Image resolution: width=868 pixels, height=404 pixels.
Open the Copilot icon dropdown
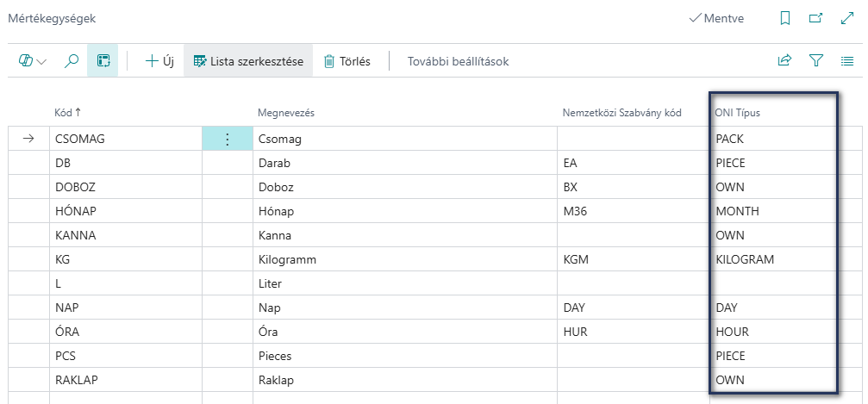tap(33, 61)
